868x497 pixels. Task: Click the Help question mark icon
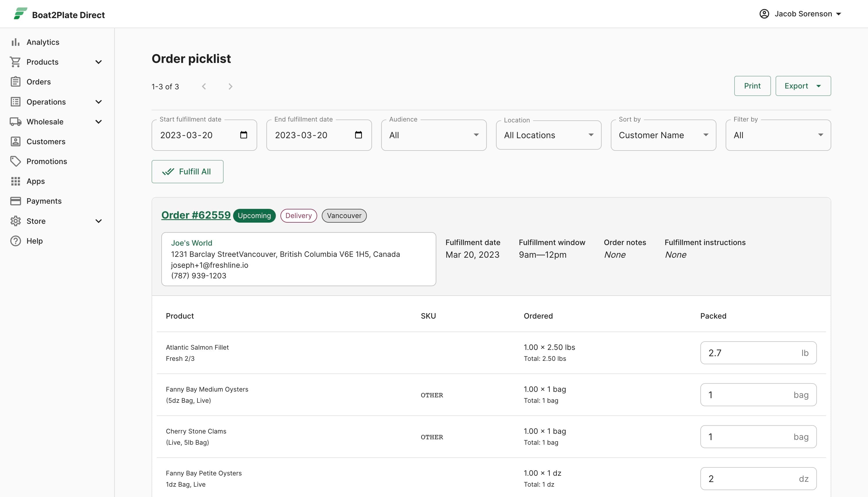pos(15,241)
